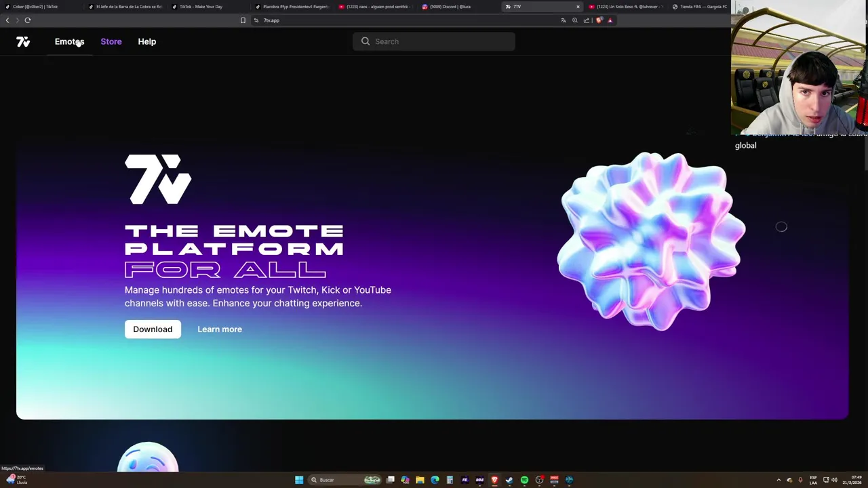Click the zoom magnifier in the address bar
The image size is (868, 488).
575,20
